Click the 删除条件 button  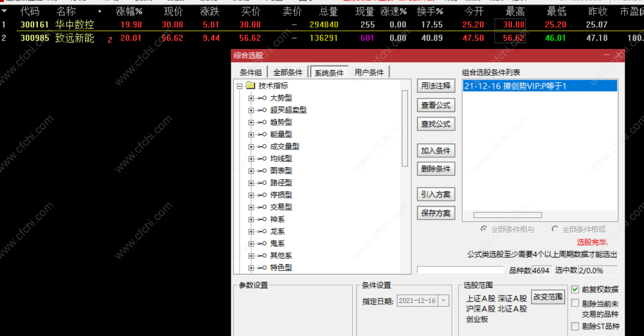436,169
